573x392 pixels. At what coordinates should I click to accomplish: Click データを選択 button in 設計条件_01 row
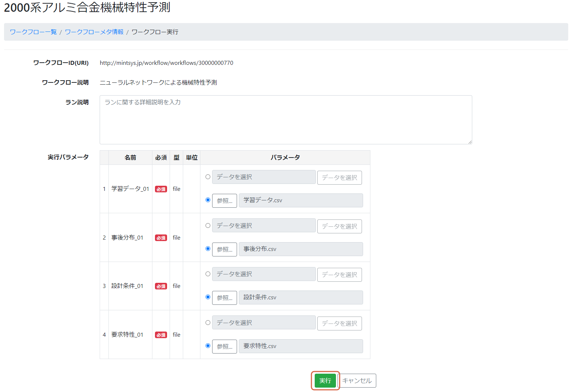click(340, 275)
